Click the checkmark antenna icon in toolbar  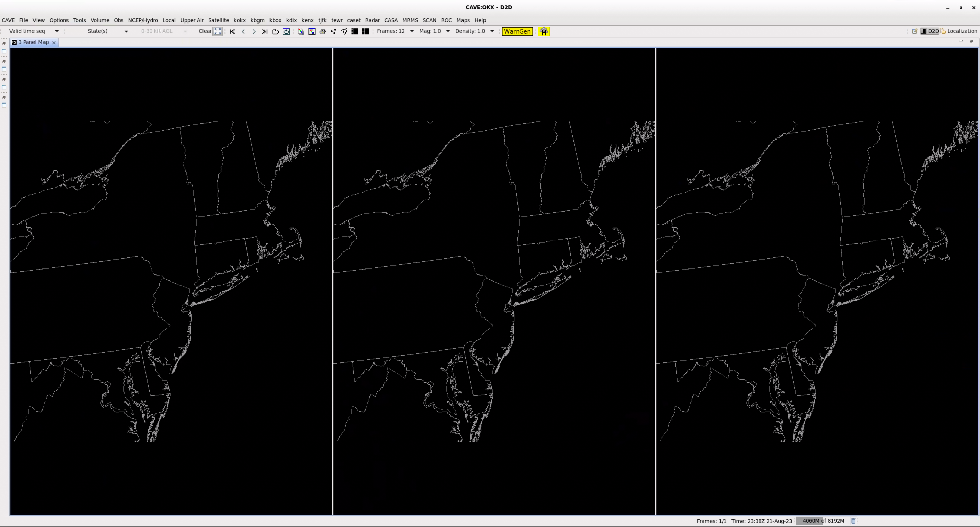(x=344, y=32)
